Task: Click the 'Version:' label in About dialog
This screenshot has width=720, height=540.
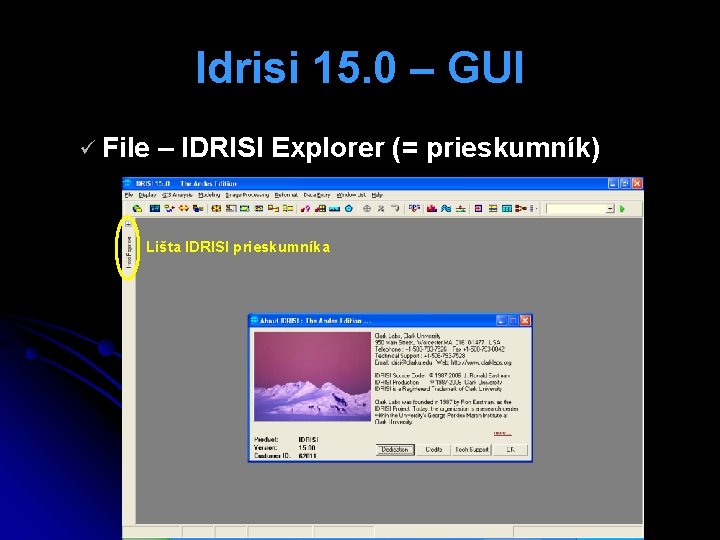Action: pyautogui.click(x=265, y=448)
